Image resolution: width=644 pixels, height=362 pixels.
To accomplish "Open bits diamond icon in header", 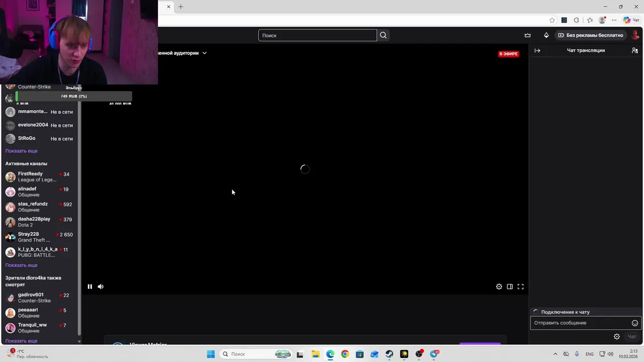I will click(546, 35).
